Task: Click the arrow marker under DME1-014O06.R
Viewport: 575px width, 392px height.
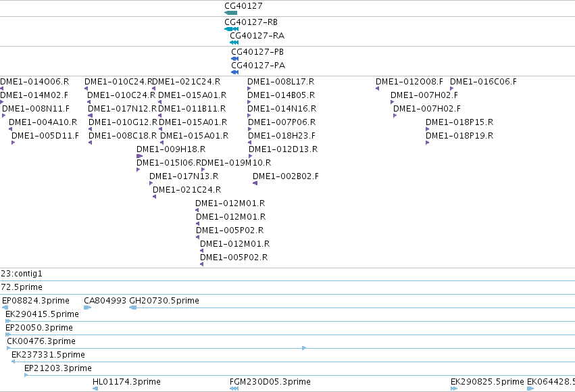Action: pyautogui.click(x=2, y=89)
